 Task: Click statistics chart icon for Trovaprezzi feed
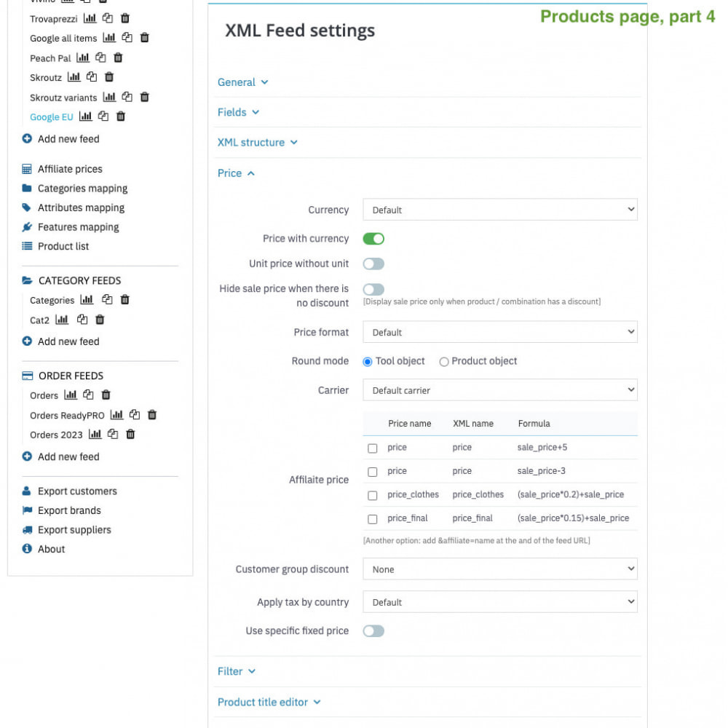[90, 18]
